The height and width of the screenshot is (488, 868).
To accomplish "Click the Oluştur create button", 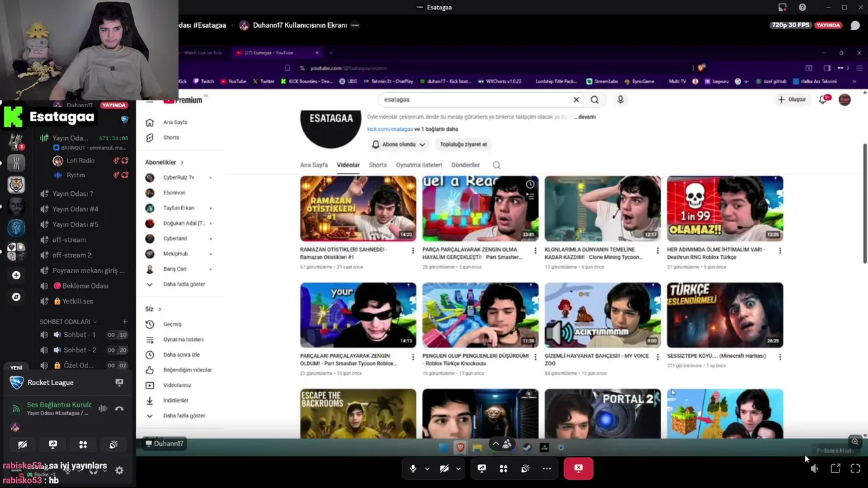I will pos(792,100).
